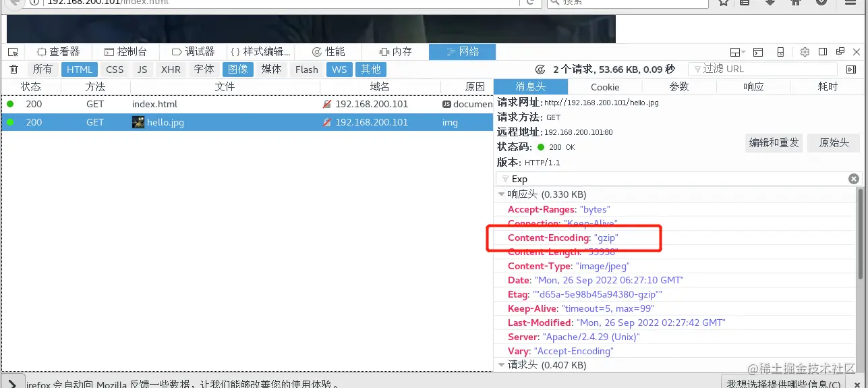This screenshot has height=388, width=868.
Task: Toggle the HTML request filter
Action: [x=80, y=70]
